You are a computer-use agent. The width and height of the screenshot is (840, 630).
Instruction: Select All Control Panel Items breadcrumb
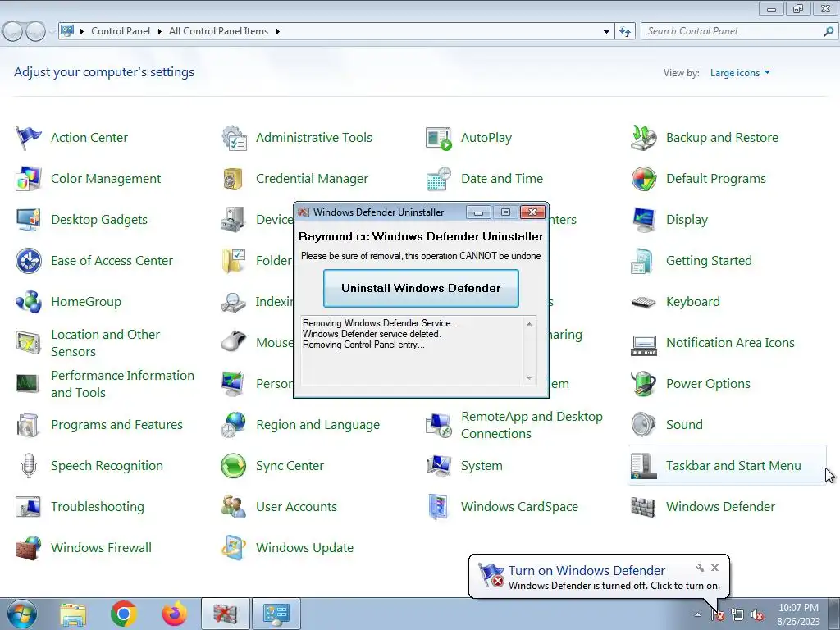point(218,31)
